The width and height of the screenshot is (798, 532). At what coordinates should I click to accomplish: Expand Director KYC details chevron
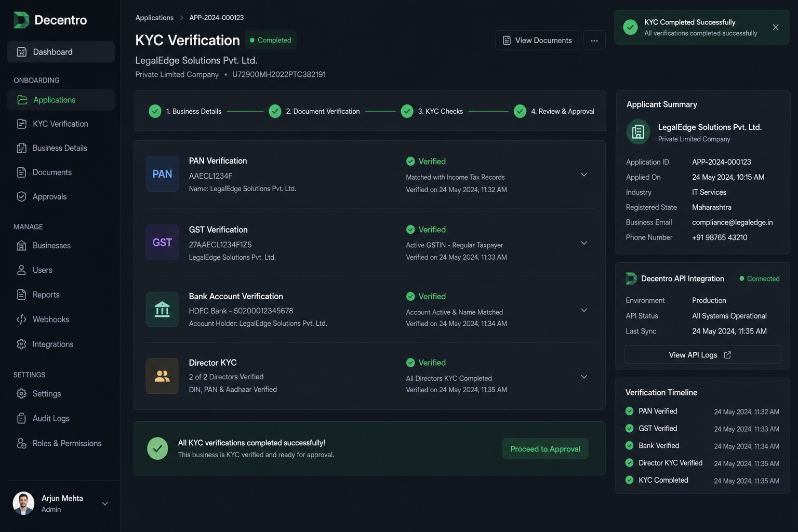tap(584, 377)
